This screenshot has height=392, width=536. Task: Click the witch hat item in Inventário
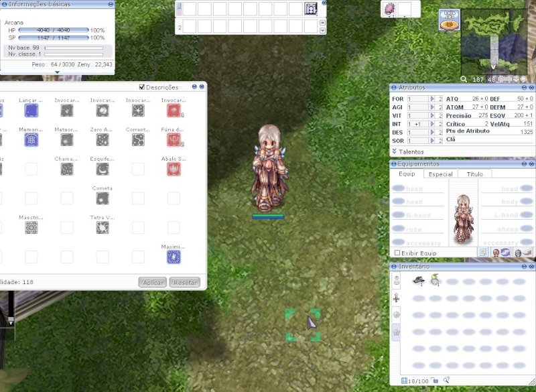[418, 281]
